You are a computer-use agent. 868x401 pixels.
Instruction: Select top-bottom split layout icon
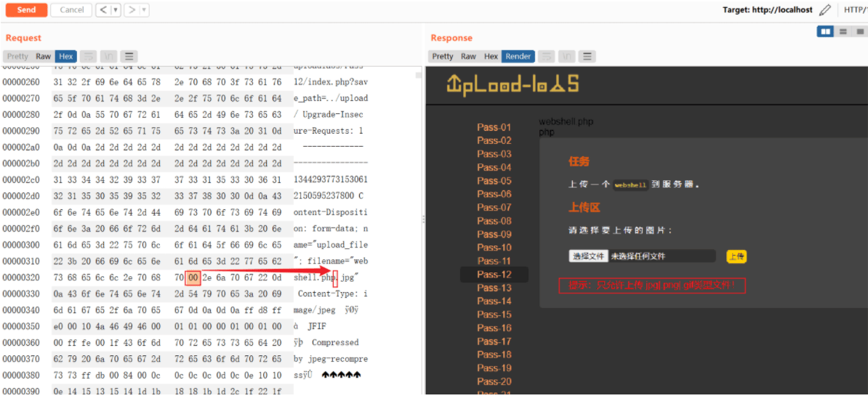pos(843,31)
